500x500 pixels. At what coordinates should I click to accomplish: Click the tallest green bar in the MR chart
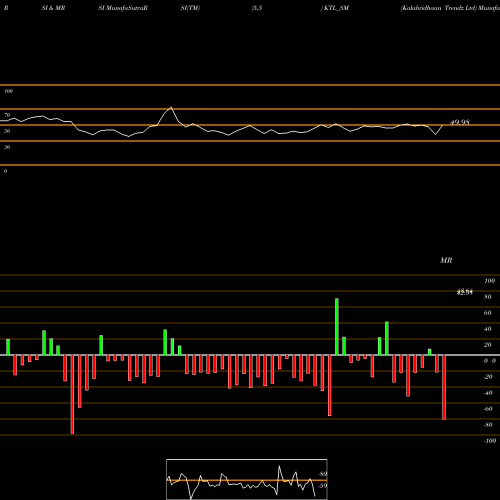(337, 327)
